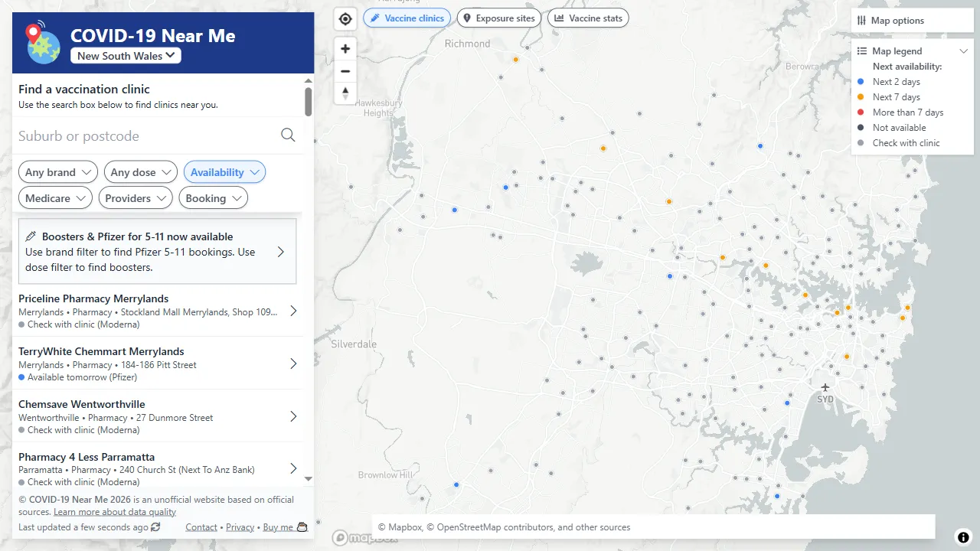Refresh data via the reload icon
This screenshot has width=980, height=551.
tap(155, 527)
